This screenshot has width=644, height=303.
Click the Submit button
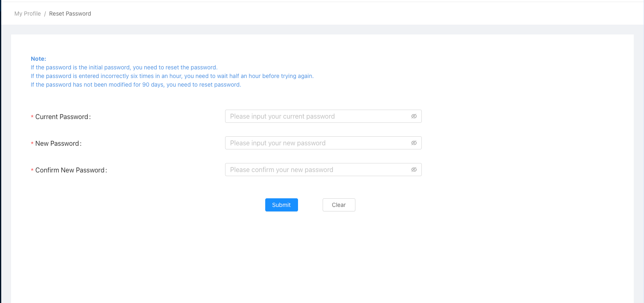coord(281,205)
